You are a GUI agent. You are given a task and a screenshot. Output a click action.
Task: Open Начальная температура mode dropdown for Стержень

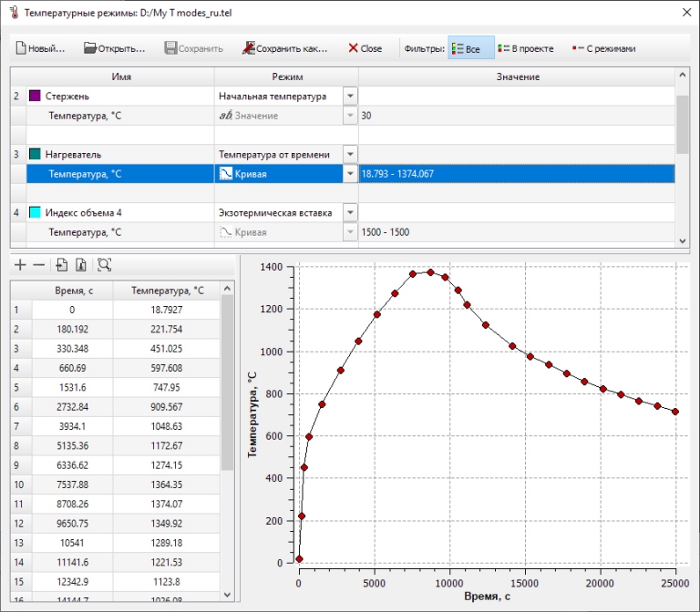pyautogui.click(x=350, y=97)
